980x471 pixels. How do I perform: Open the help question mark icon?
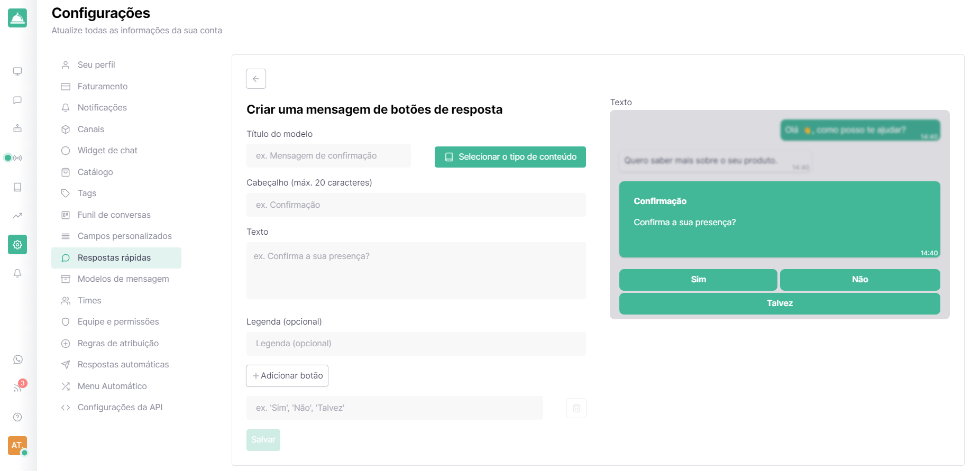coord(17,417)
